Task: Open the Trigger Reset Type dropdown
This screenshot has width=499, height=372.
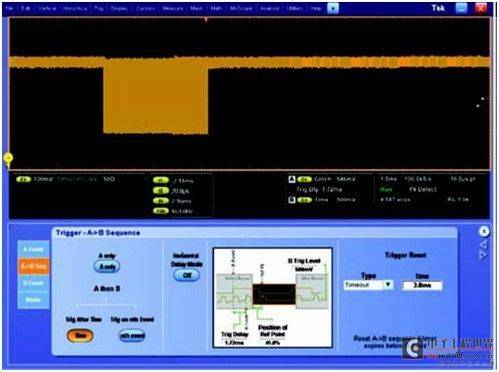Action: (x=369, y=285)
